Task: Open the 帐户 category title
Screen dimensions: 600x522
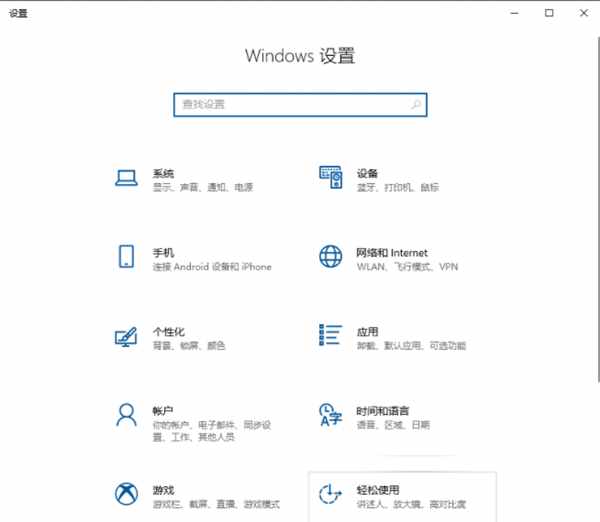Action: [x=163, y=411]
